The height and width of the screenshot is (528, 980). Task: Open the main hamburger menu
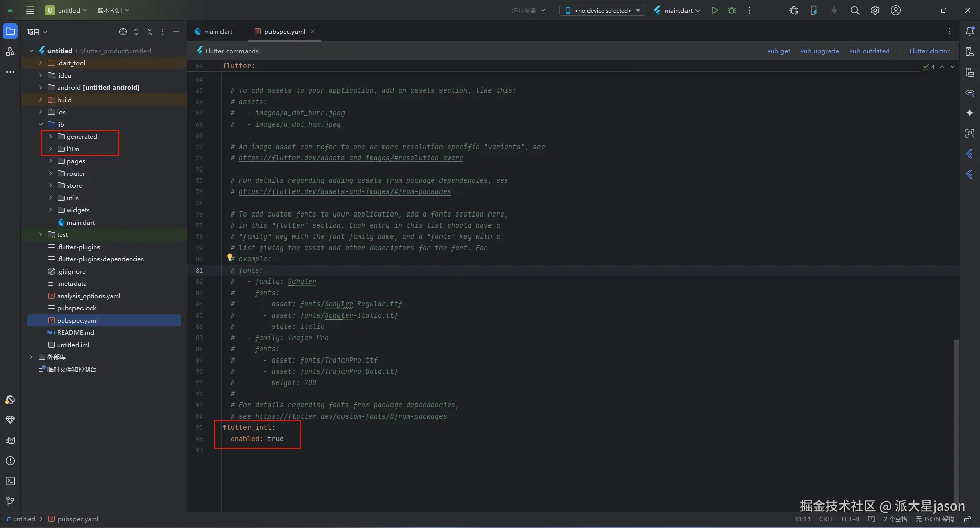(x=30, y=10)
